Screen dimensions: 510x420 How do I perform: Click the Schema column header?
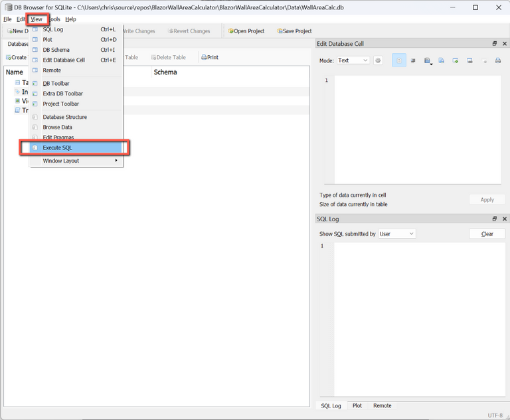[165, 72]
